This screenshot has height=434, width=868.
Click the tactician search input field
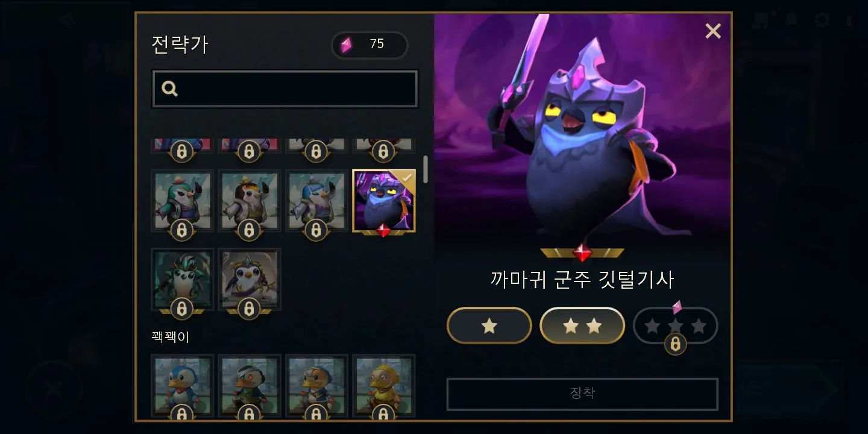coord(285,89)
